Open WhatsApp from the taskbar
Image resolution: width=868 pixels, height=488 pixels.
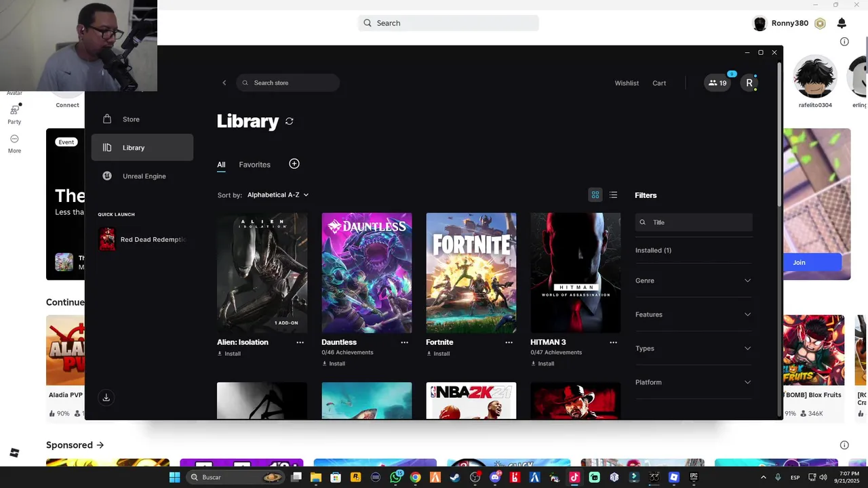click(x=395, y=477)
